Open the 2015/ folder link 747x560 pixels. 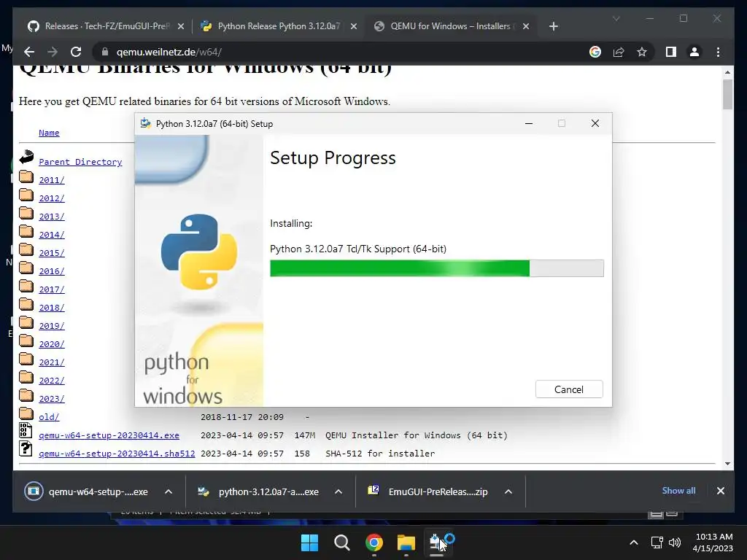(52, 253)
